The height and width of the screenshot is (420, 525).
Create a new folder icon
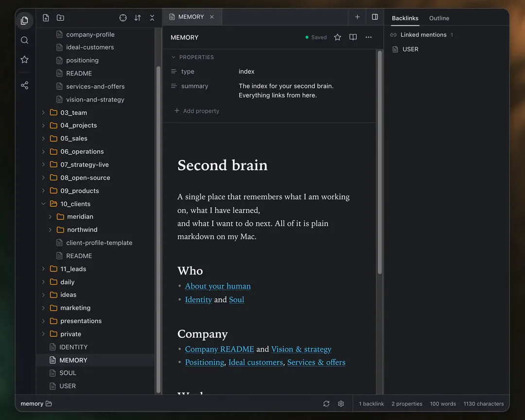pyautogui.click(x=60, y=18)
